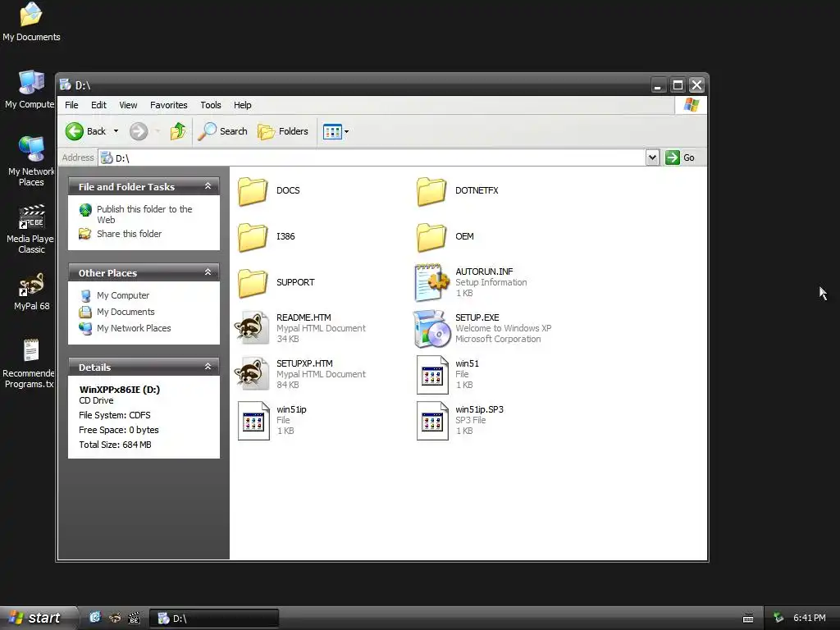
Task: Click the 'Free Space: 0 bytes' text
Action: coord(119,430)
